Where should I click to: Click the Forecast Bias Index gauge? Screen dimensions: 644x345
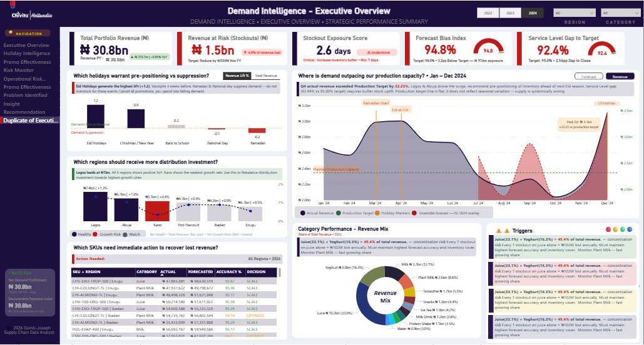click(x=488, y=47)
